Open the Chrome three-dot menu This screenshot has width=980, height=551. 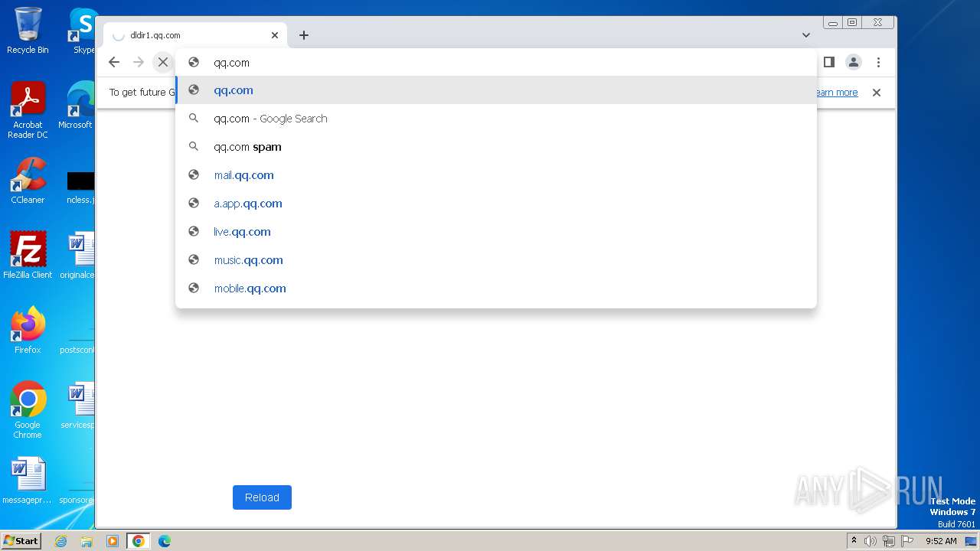[x=878, y=62]
